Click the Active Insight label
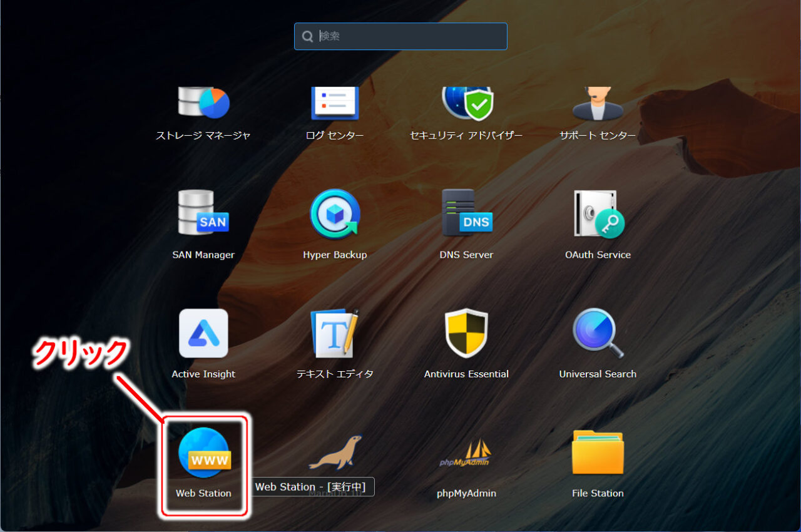This screenshot has width=801, height=532. pyautogui.click(x=203, y=374)
